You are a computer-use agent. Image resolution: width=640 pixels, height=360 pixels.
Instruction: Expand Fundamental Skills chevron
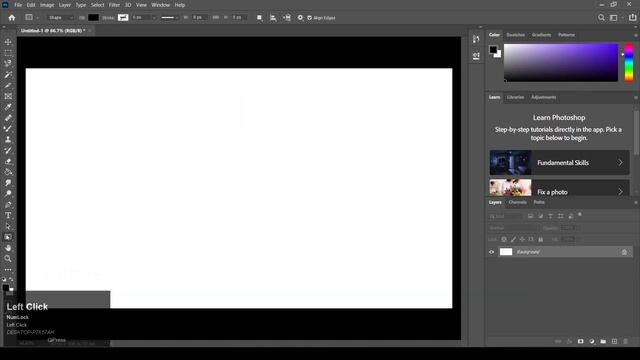pyautogui.click(x=620, y=162)
